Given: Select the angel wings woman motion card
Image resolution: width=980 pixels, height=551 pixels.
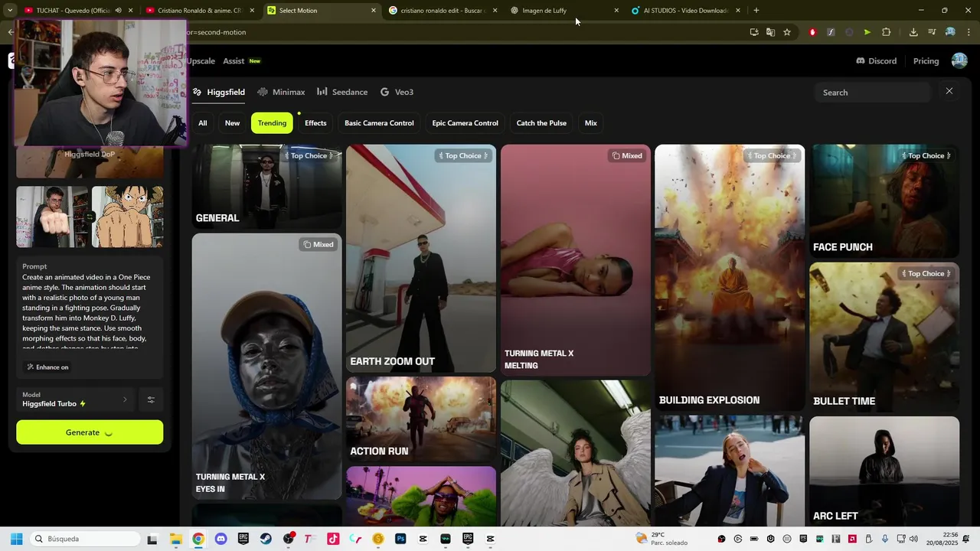Looking at the screenshot, I should pyautogui.click(x=575, y=453).
